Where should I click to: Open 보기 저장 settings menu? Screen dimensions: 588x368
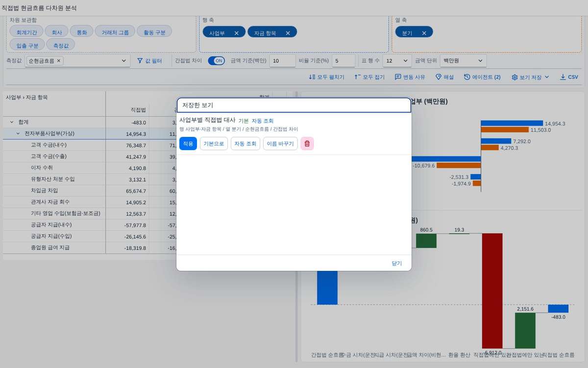(530, 77)
